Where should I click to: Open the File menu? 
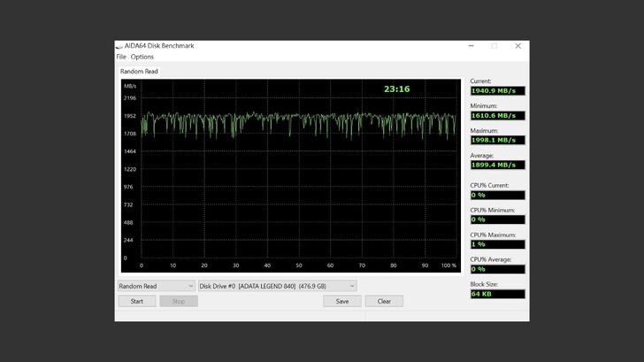pos(121,57)
